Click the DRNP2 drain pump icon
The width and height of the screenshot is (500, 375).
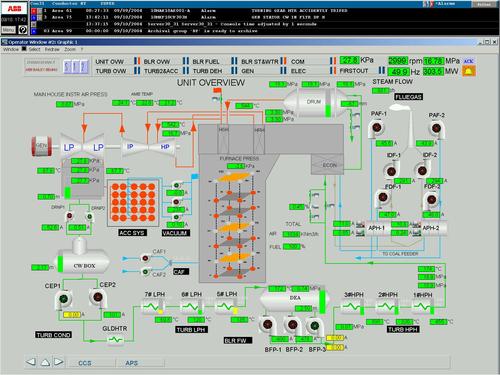(89, 217)
